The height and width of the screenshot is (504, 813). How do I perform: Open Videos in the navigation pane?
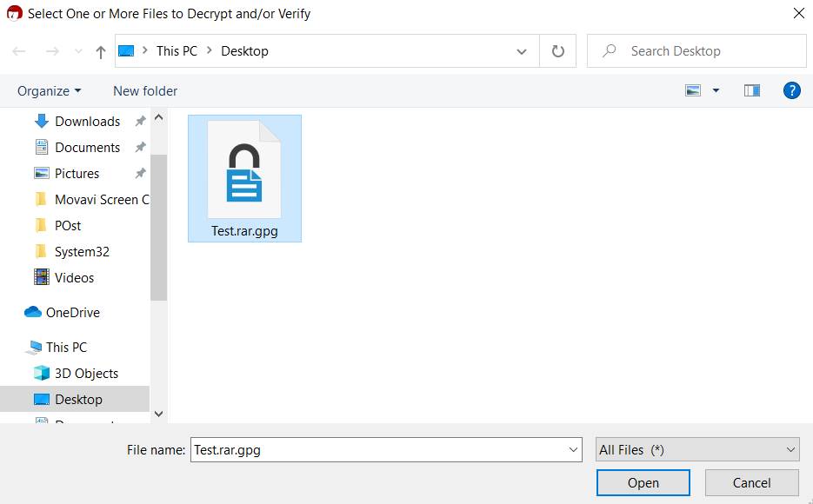[x=74, y=278]
